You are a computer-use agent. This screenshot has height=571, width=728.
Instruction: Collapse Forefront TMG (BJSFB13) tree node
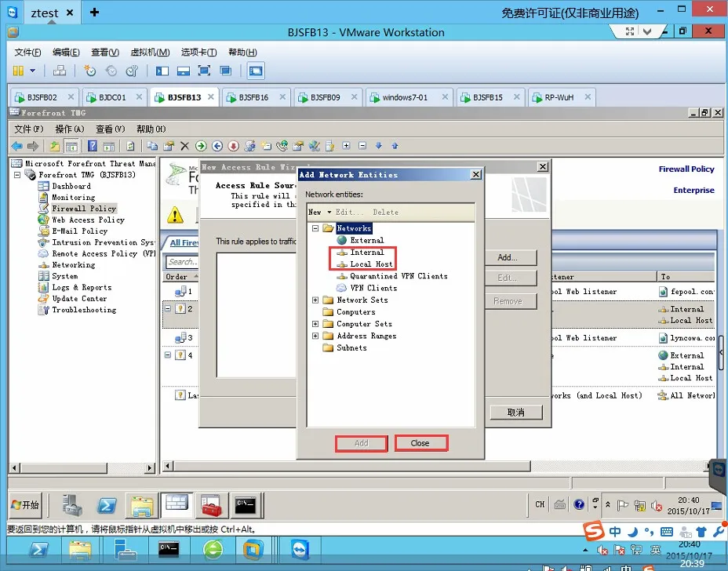pyautogui.click(x=17, y=175)
